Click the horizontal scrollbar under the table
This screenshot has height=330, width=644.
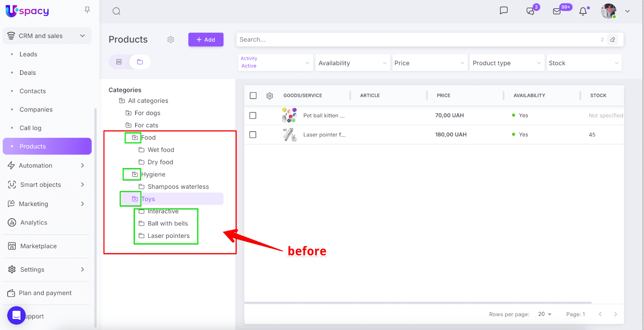(418, 303)
